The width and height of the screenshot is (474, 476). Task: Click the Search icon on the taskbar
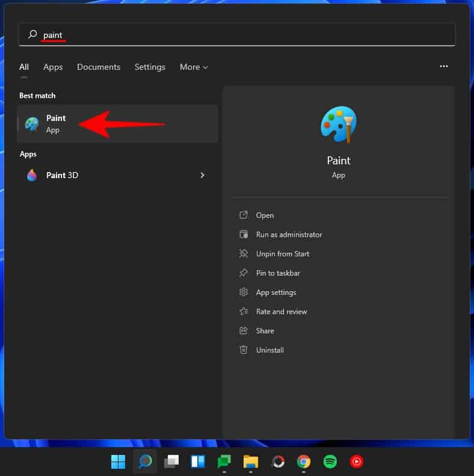145,462
